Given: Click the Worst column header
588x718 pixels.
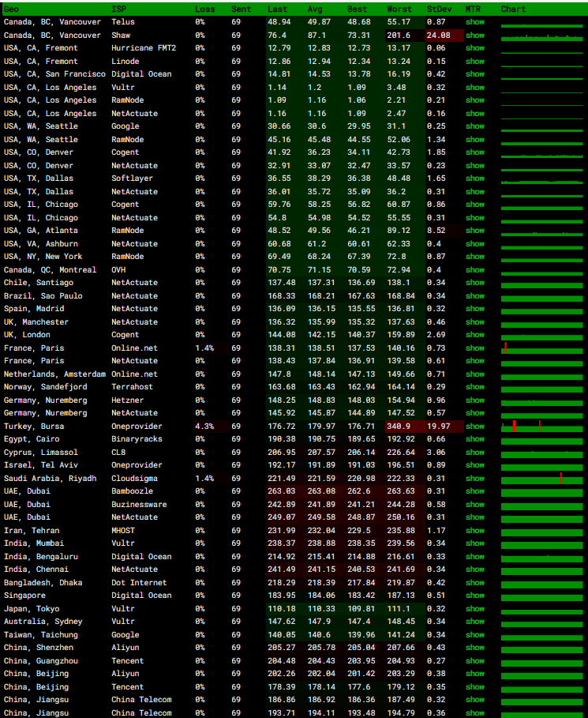Looking at the screenshot, I should 399,9.
